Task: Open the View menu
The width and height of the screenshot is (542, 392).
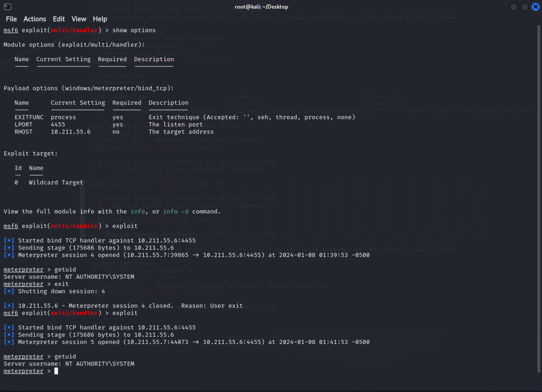Action: pos(79,19)
